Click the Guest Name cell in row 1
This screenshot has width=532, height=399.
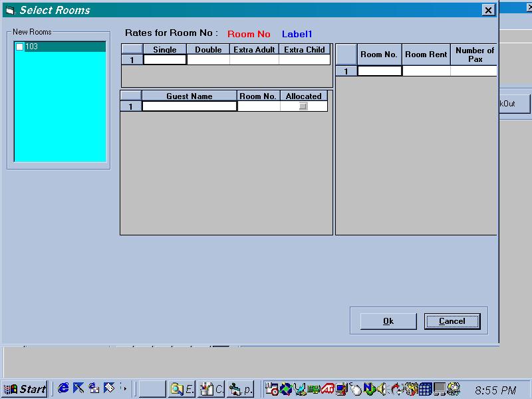tap(190, 106)
